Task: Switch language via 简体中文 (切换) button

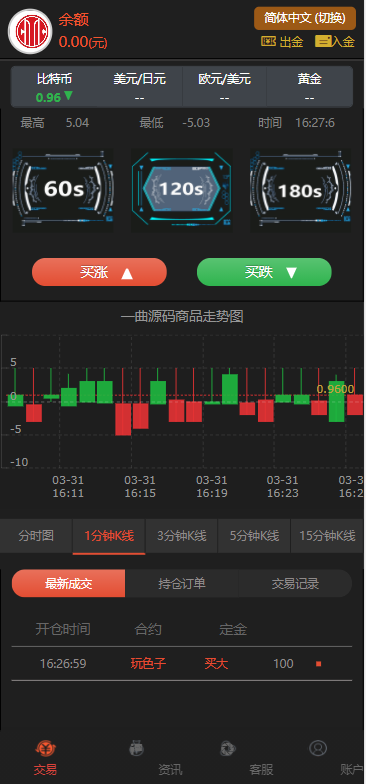Action: tap(305, 18)
